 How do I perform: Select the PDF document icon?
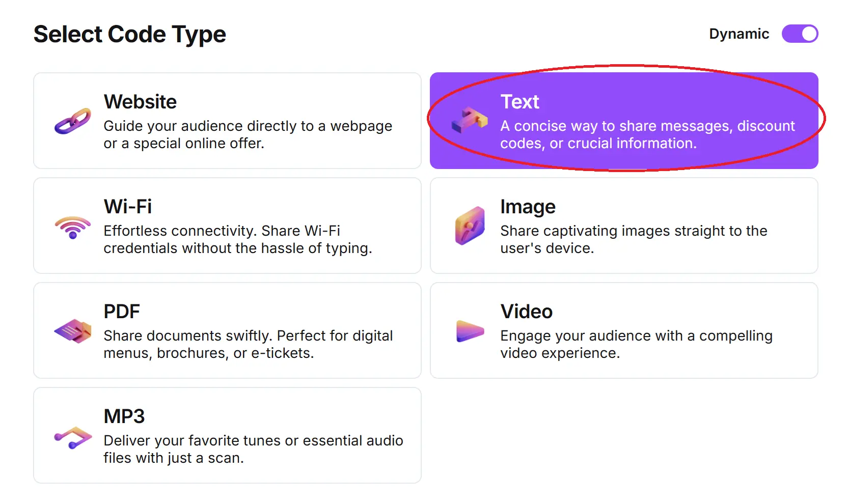click(x=72, y=331)
